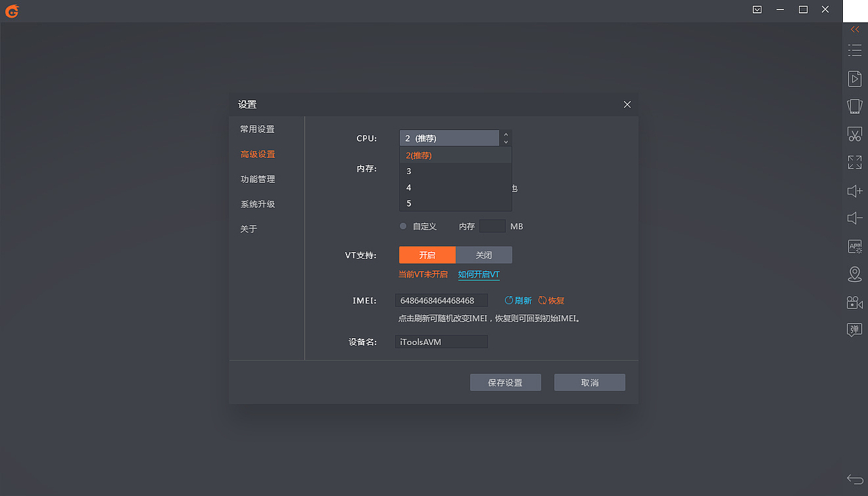Refresh the IMEI with 刷新
This screenshot has height=496, width=868.
pyautogui.click(x=518, y=300)
